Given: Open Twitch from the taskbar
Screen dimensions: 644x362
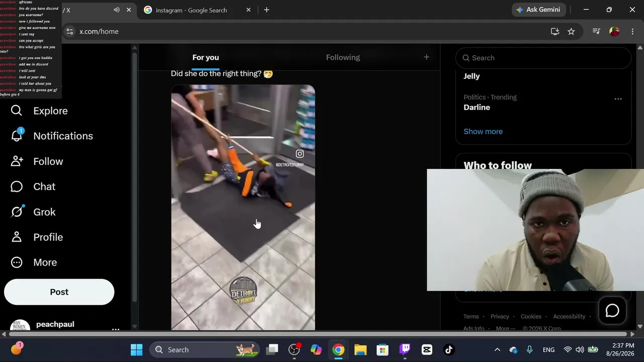Looking at the screenshot, I should (x=405, y=349).
